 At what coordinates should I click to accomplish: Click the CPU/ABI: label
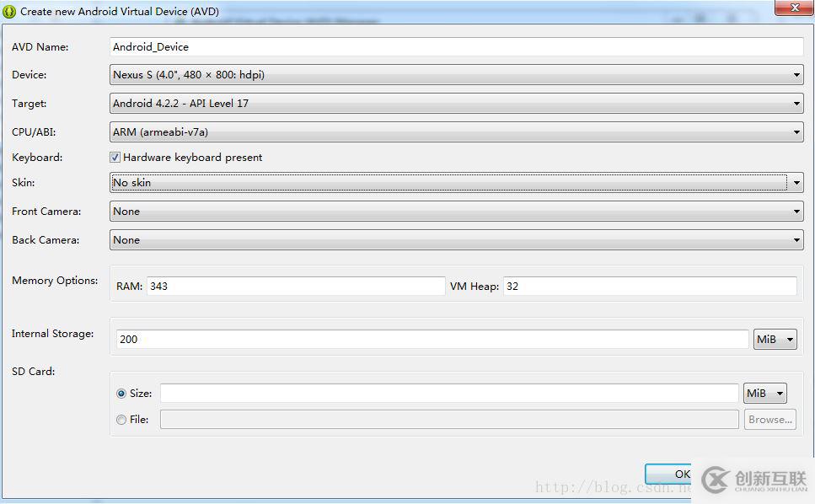pyautogui.click(x=34, y=132)
